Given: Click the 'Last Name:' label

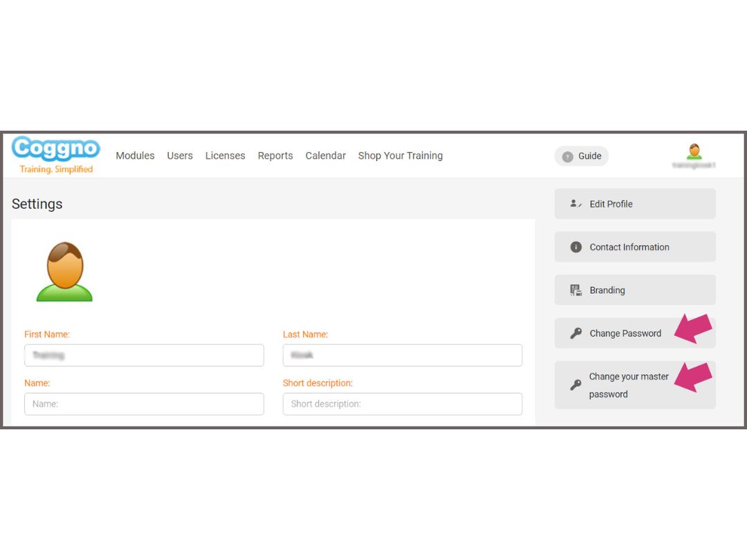Looking at the screenshot, I should [306, 335].
